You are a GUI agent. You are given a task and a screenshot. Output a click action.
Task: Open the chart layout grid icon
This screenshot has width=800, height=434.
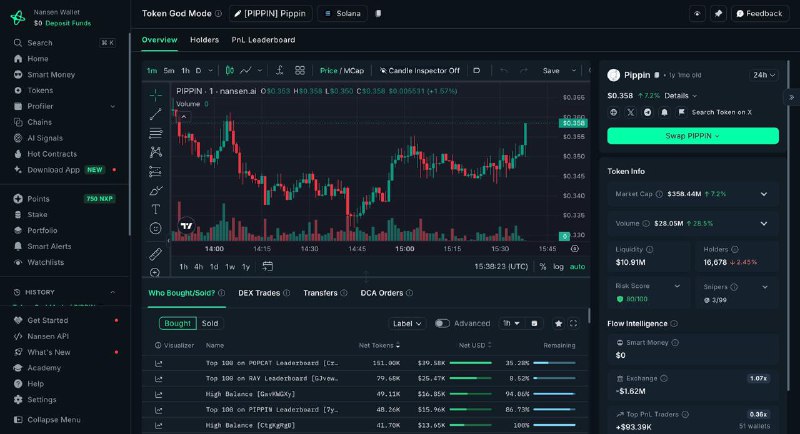[x=300, y=70]
